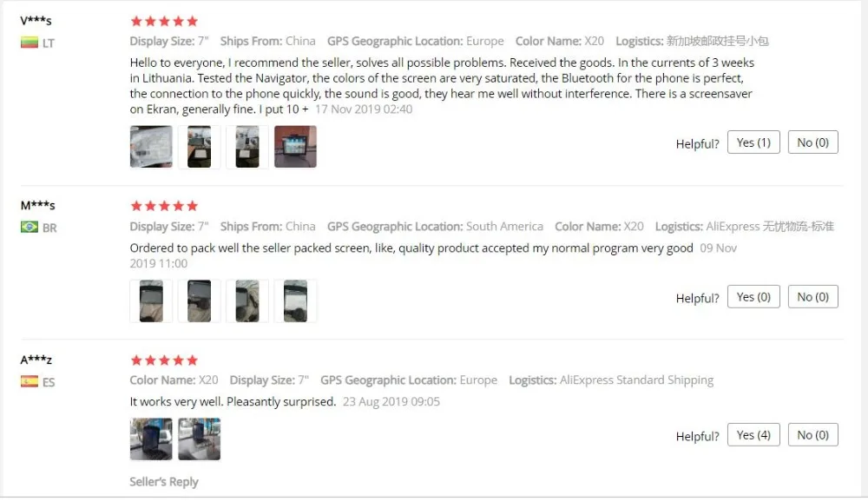Open fourth photo in V***s review
The image size is (868, 502).
[x=296, y=147]
